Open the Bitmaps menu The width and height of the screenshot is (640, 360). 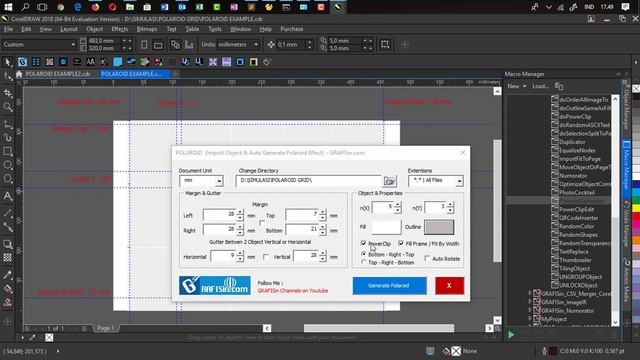point(147,29)
